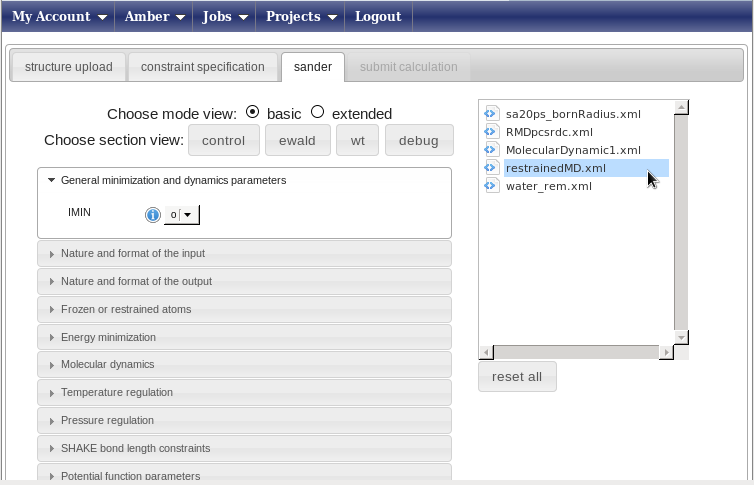Expand the Molecular dynamics section

(x=244, y=364)
